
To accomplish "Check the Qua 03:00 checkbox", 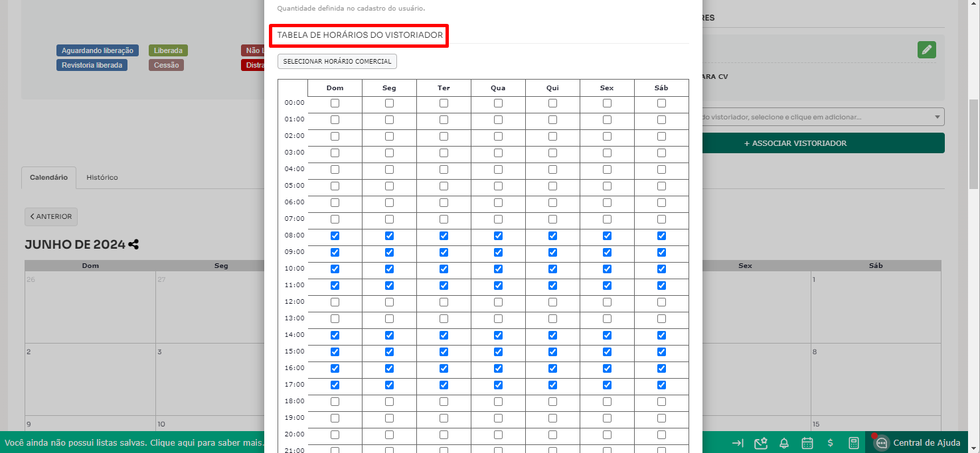I will (498, 153).
